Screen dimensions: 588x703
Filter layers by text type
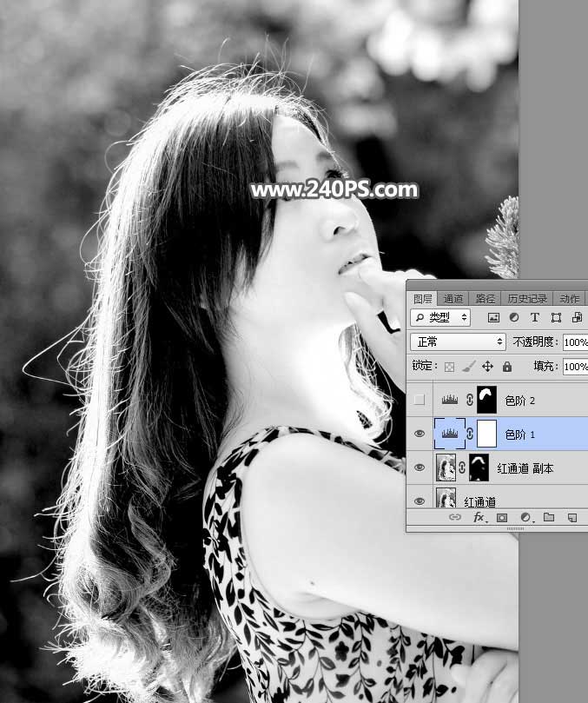535,317
